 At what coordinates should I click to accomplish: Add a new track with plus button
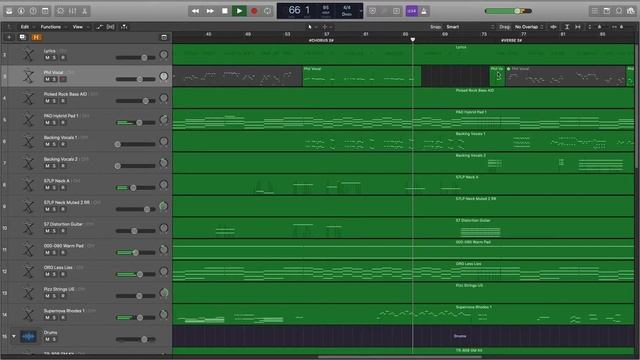pos(9,37)
